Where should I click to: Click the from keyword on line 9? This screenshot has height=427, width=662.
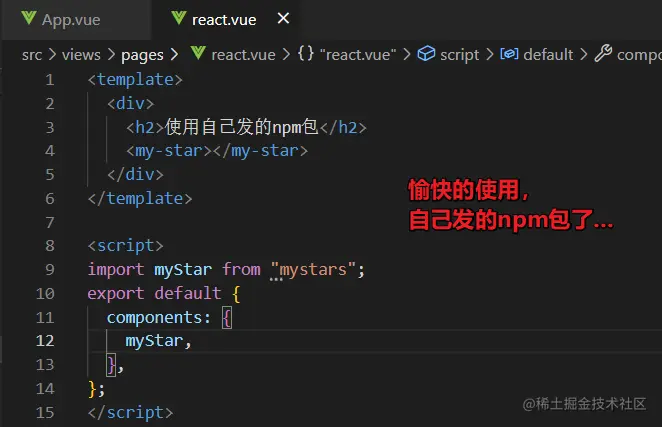coord(241,269)
